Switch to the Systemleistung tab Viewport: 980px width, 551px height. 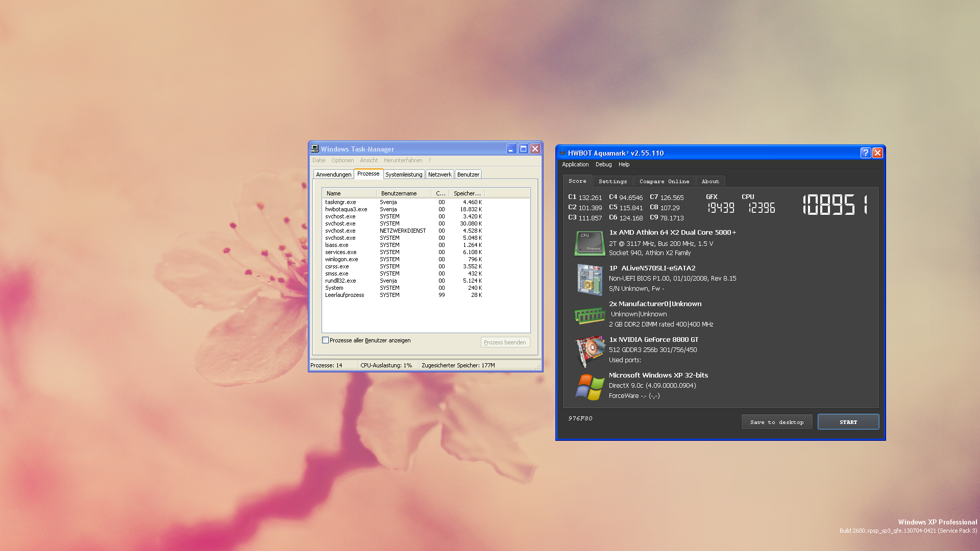pyautogui.click(x=404, y=174)
